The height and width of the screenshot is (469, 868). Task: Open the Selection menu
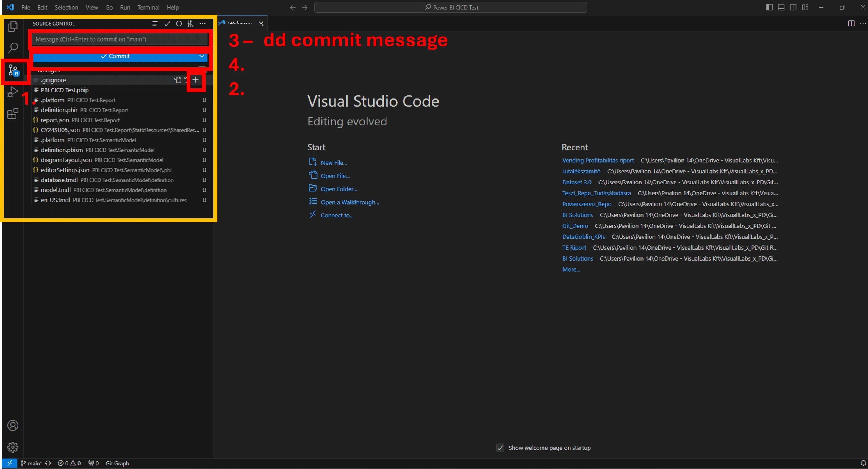click(x=66, y=7)
